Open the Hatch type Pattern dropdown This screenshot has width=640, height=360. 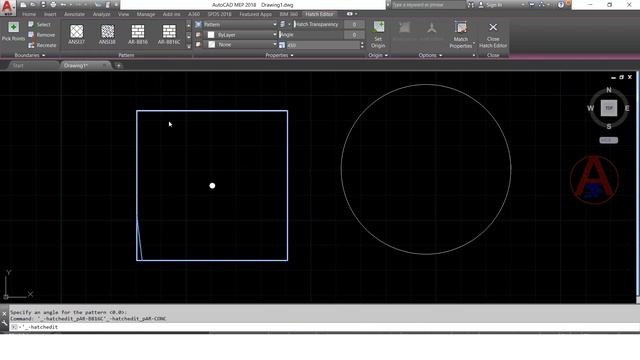tap(274, 24)
